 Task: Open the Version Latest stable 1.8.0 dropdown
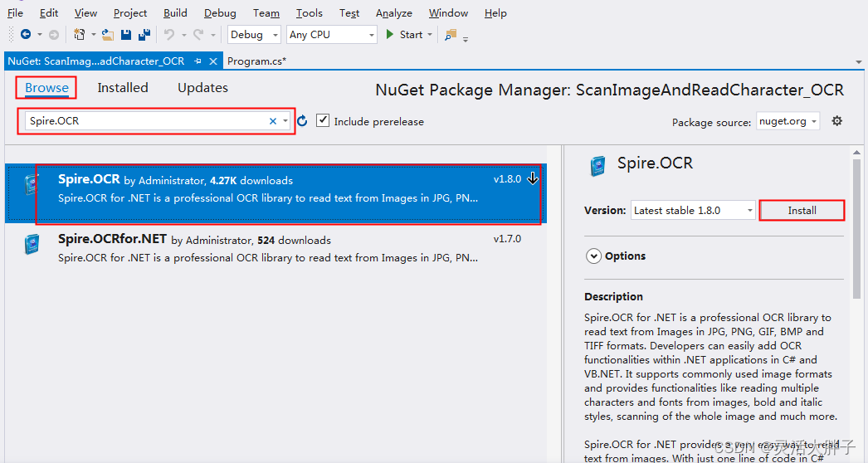693,211
